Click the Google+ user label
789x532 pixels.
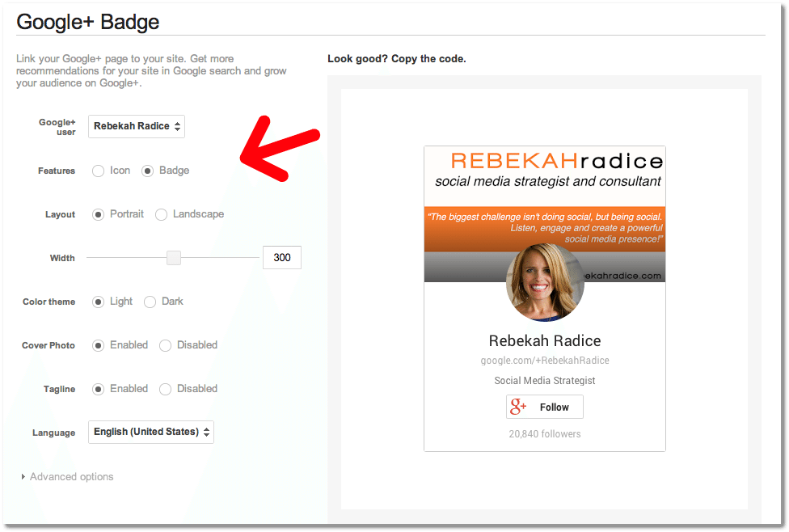coord(57,127)
